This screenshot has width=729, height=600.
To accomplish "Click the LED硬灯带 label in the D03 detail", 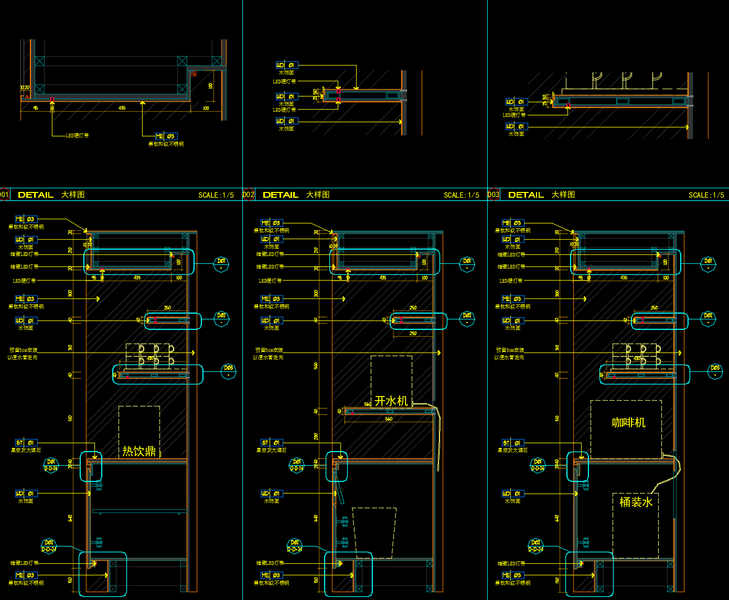I will coord(514,115).
